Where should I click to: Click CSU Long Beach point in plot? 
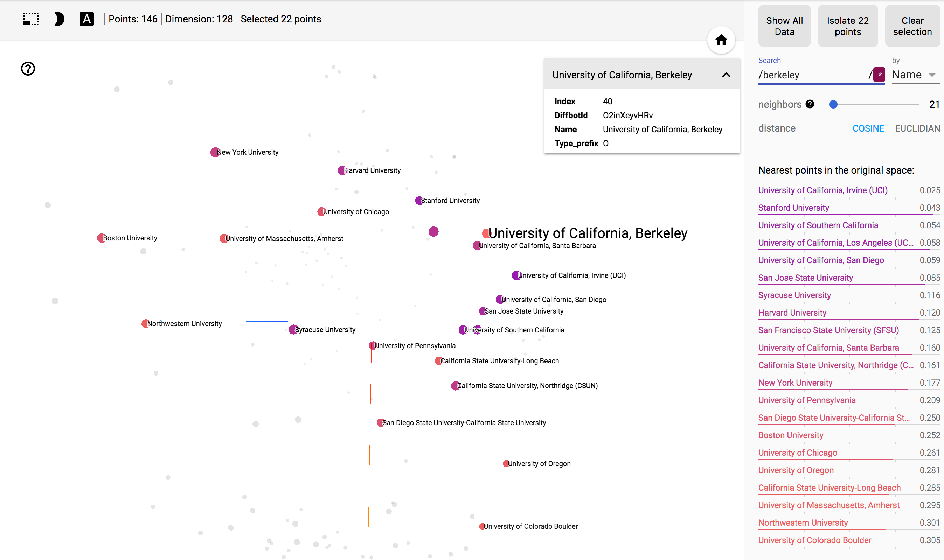coord(439,361)
